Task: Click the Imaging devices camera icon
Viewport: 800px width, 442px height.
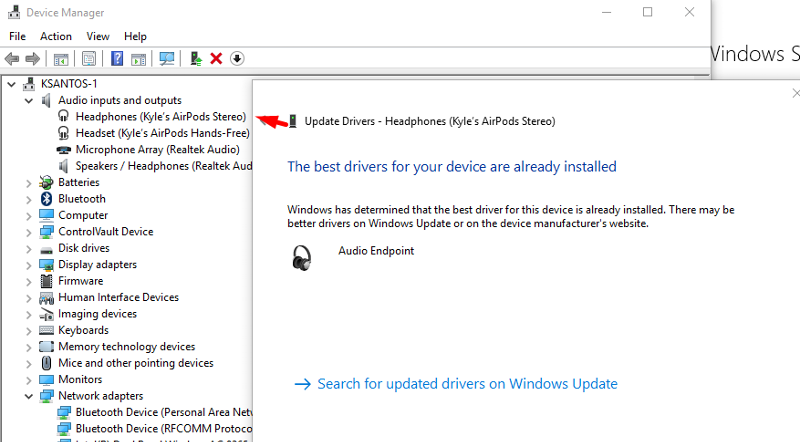Action: click(46, 314)
